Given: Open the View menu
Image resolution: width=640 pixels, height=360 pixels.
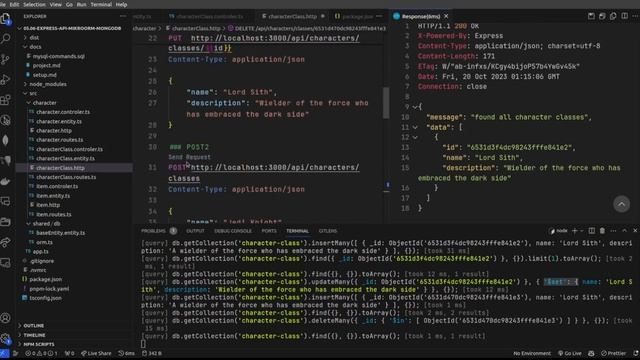Looking at the screenshot, I should [x=56, y=4].
